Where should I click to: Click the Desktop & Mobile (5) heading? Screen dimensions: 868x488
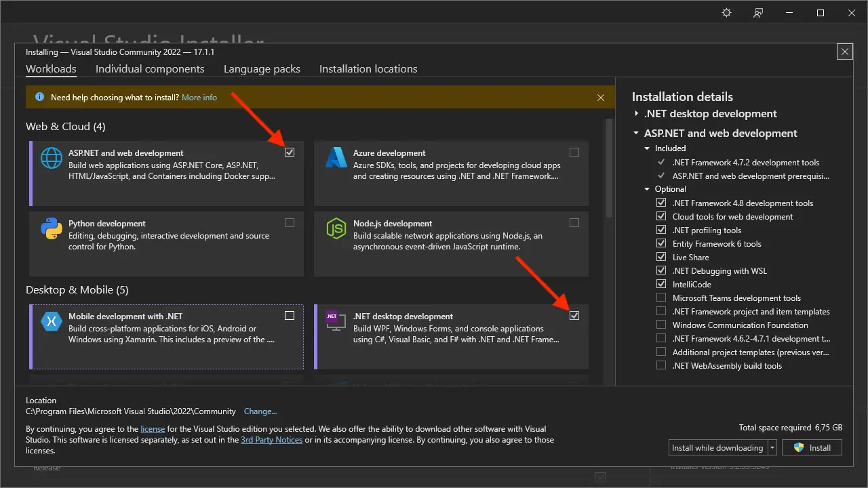tap(77, 290)
